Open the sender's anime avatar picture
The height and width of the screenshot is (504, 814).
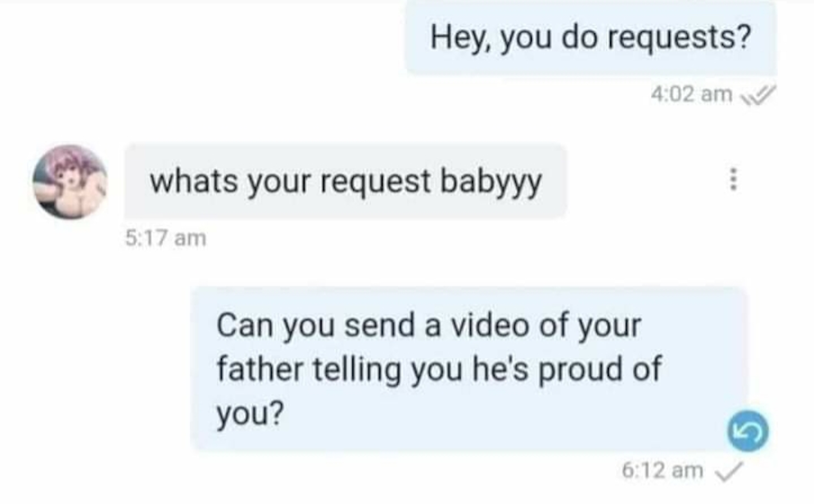pos(70,182)
